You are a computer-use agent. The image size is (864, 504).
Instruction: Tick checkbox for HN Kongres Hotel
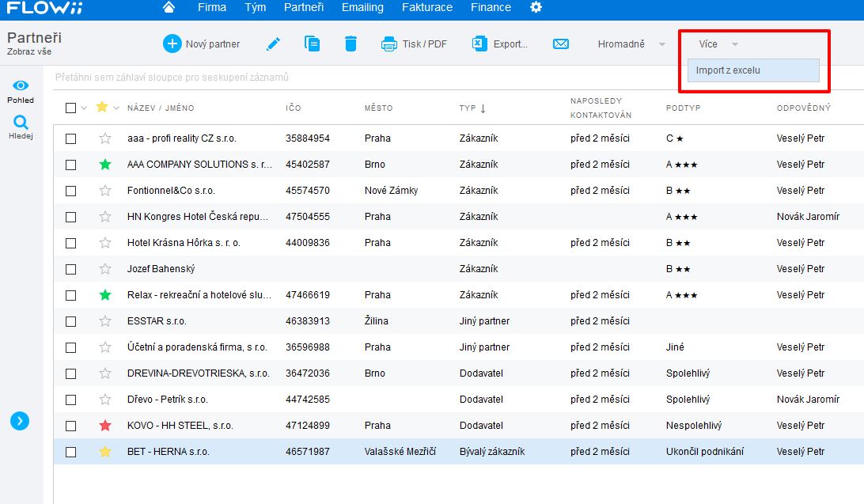[x=70, y=217]
